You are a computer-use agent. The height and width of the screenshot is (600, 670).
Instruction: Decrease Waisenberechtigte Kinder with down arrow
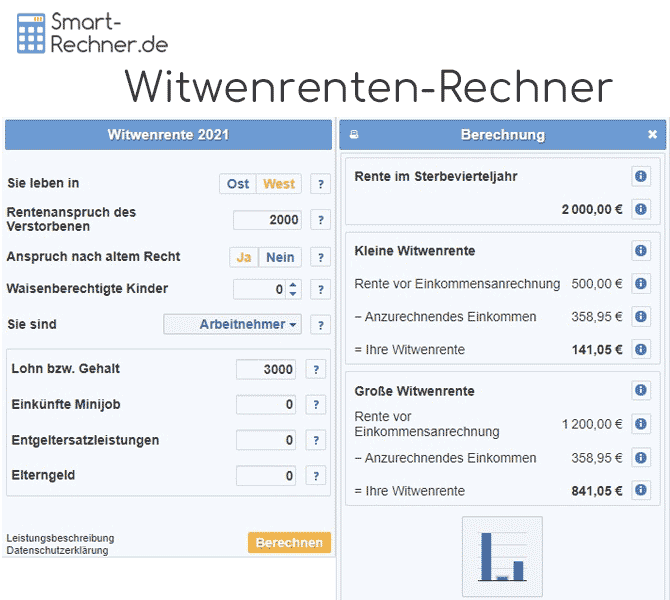[x=292, y=294]
